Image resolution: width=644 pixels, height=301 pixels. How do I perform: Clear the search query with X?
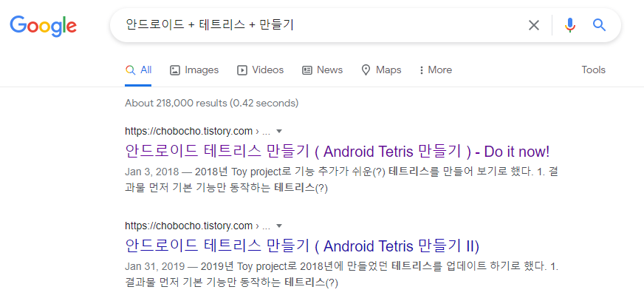tap(533, 25)
